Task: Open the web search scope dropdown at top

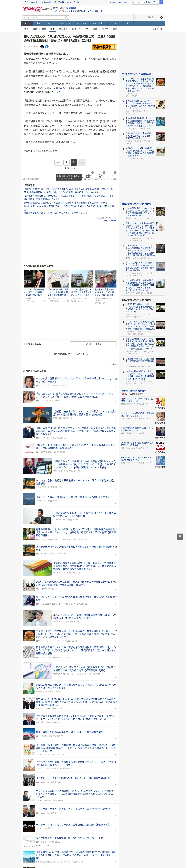Action: [x=151, y=2]
